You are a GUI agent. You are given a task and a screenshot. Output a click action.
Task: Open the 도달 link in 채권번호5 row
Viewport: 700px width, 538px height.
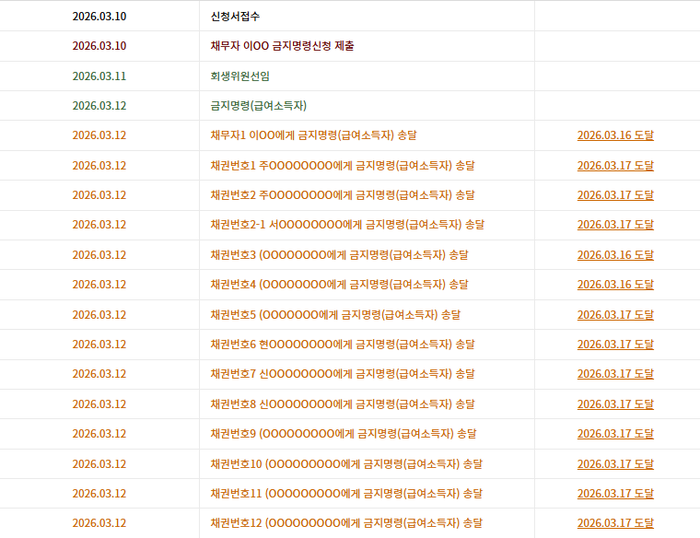[x=615, y=315]
